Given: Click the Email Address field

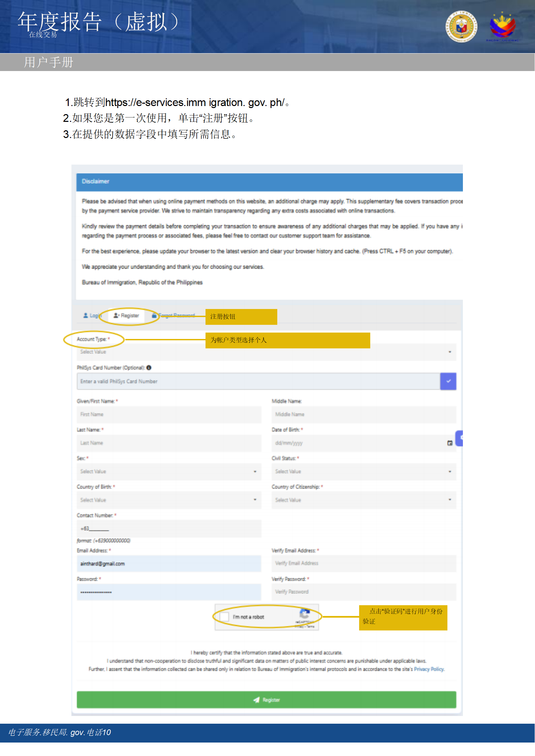Looking at the screenshot, I should [169, 563].
